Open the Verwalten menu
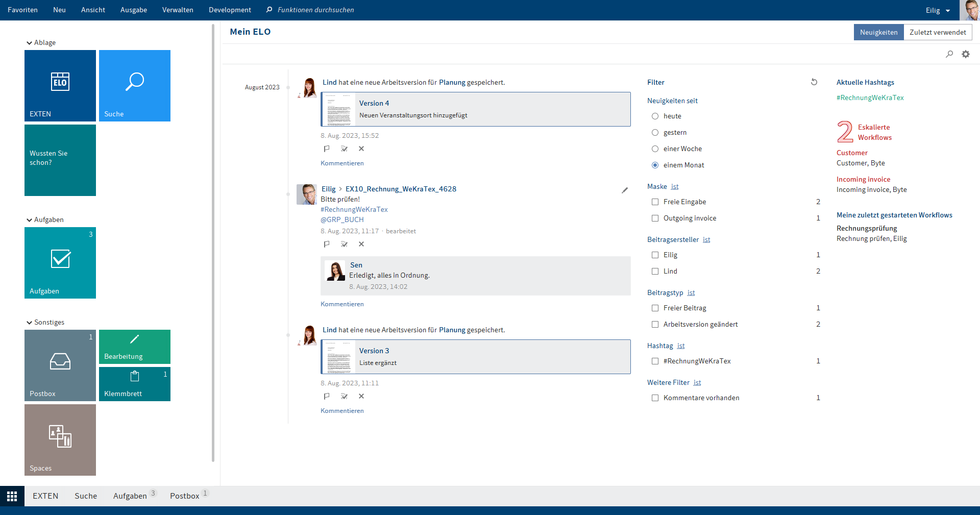The image size is (980, 515). 178,10
